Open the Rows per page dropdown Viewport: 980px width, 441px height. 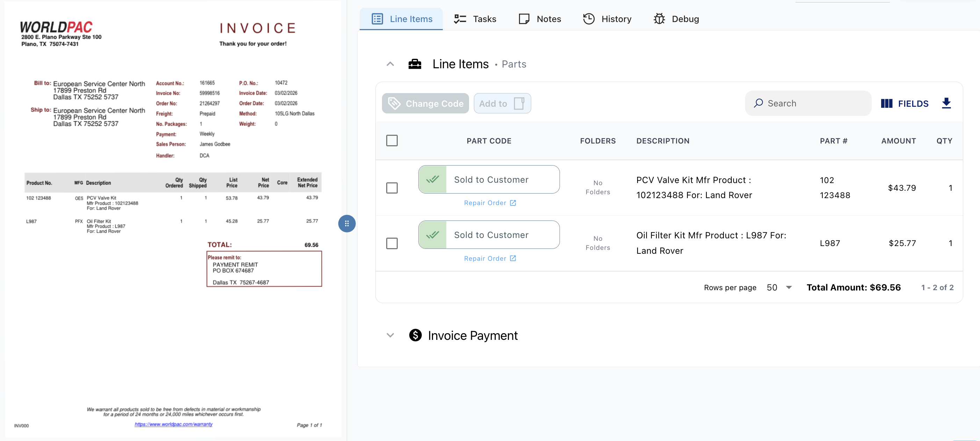pos(779,288)
